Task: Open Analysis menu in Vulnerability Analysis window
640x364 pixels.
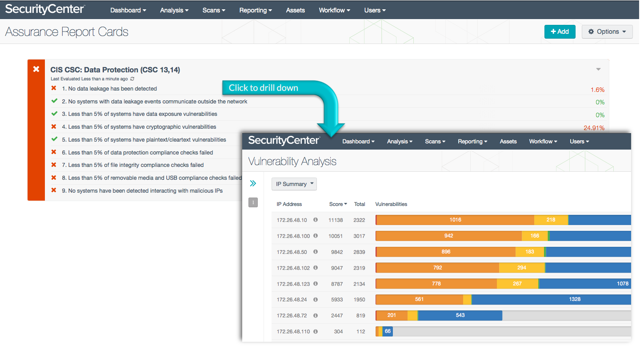Action: [400, 141]
